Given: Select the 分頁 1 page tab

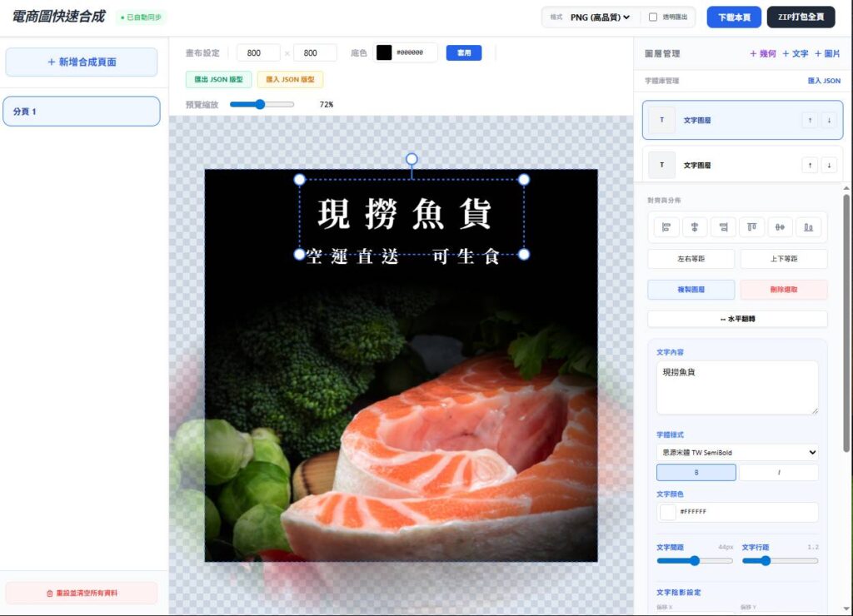Looking at the screenshot, I should point(82,112).
